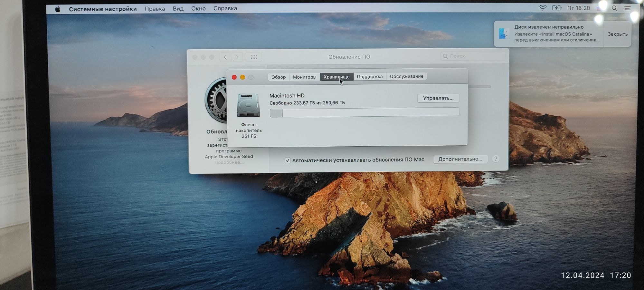The height and width of the screenshot is (290, 644).
Task: Click the clock showing Пт 18:20
Action: [579, 8]
